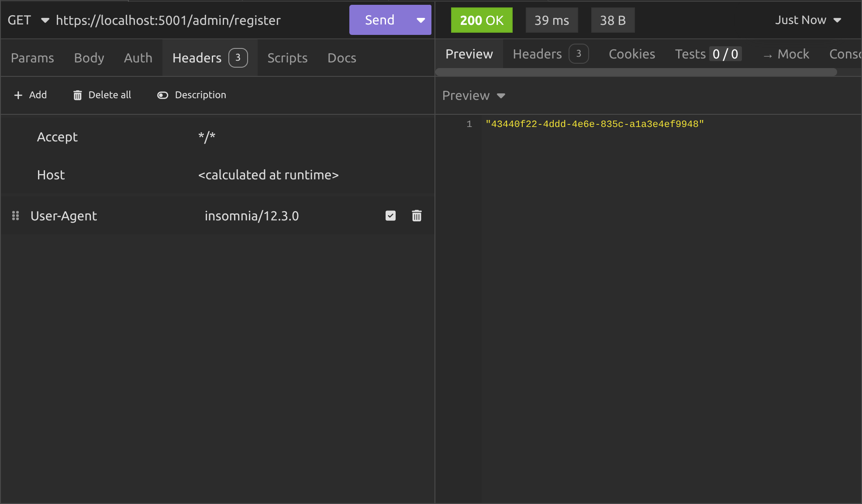
Task: Open the Auth tab
Action: click(138, 58)
